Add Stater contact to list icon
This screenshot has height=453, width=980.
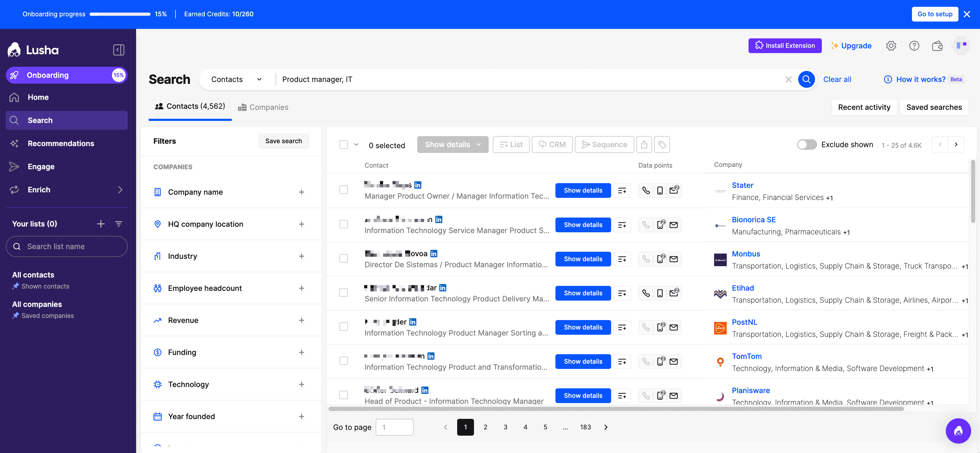pos(622,191)
